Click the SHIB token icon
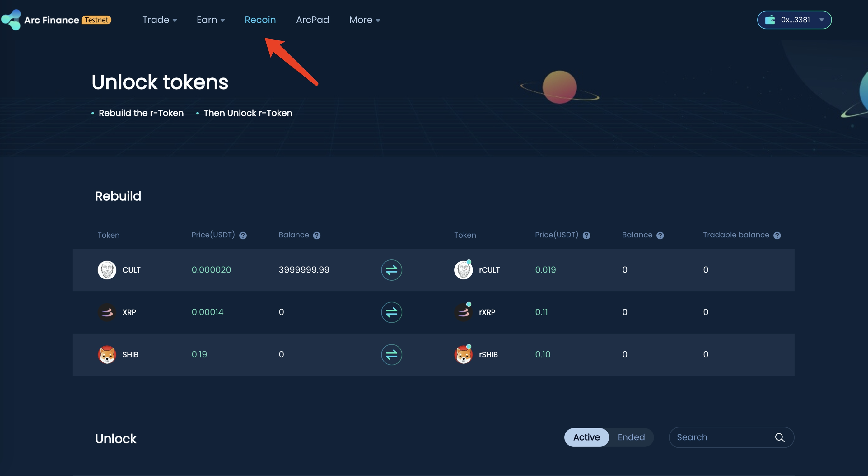 [x=107, y=354]
